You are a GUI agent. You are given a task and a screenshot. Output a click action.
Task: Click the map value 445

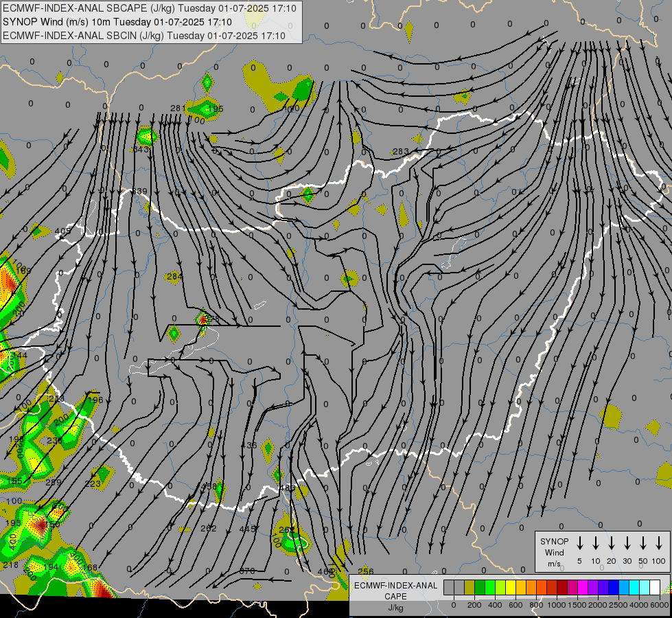247,529
